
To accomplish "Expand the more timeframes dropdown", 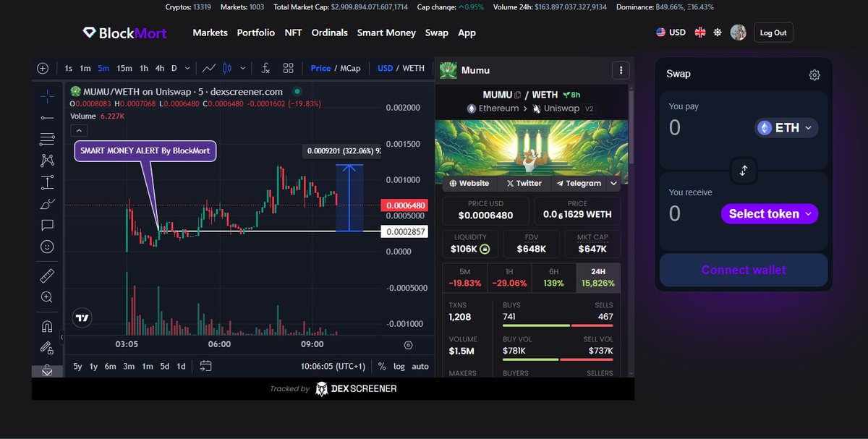I will pos(187,68).
